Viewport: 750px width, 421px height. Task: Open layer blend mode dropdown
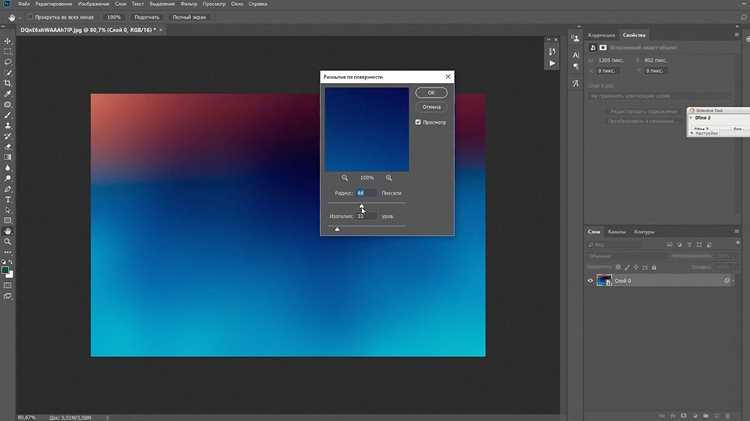click(626, 256)
